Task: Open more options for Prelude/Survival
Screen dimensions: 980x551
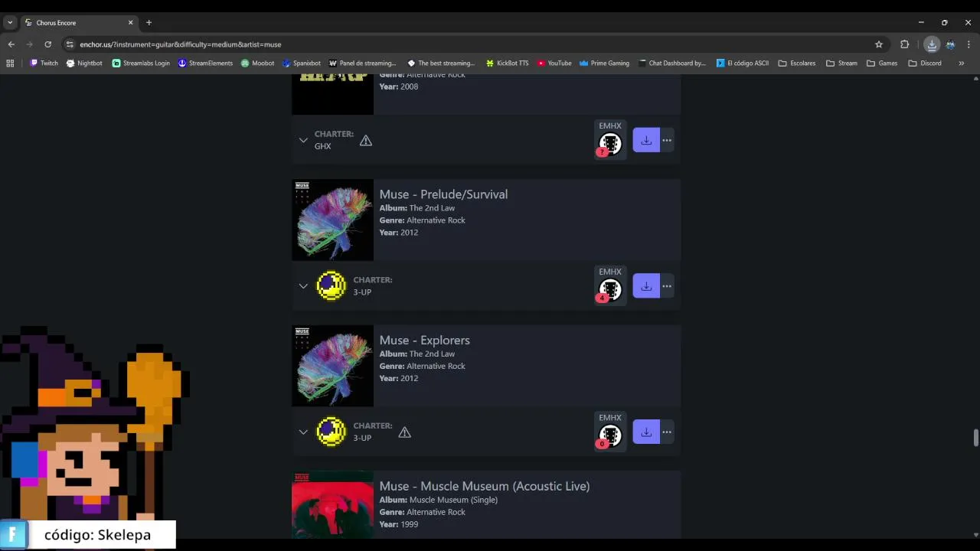Action: 667,286
